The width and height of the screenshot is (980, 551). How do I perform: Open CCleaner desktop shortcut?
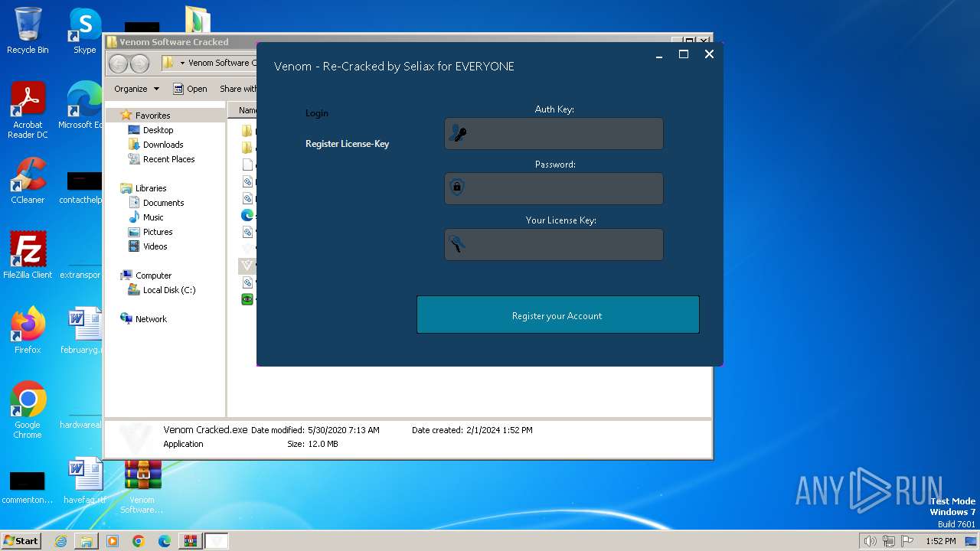point(28,181)
